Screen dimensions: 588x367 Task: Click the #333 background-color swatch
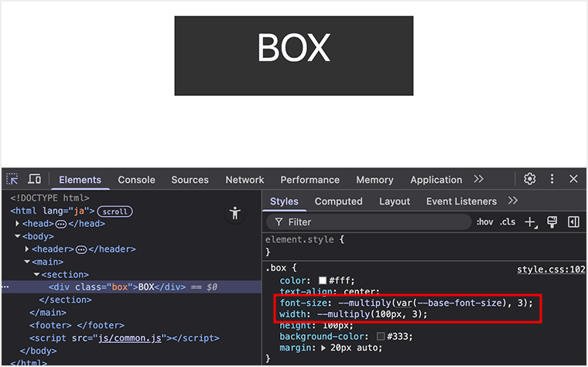coord(381,336)
